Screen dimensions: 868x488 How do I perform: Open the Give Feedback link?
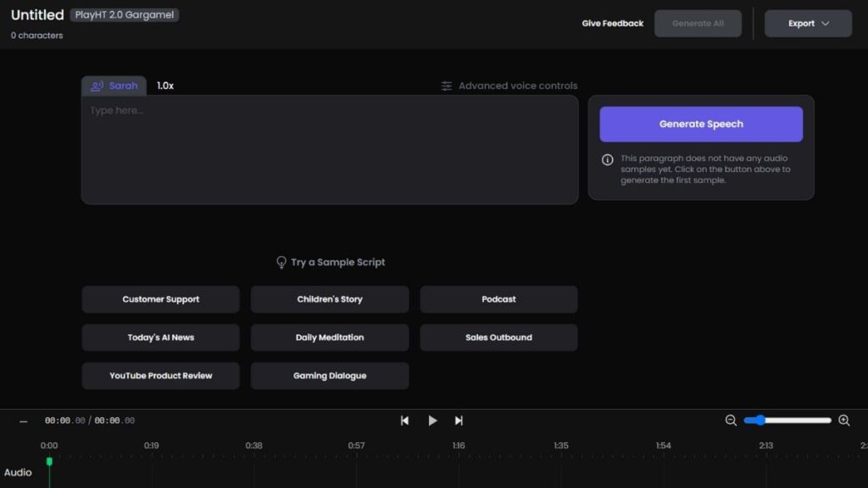click(612, 24)
